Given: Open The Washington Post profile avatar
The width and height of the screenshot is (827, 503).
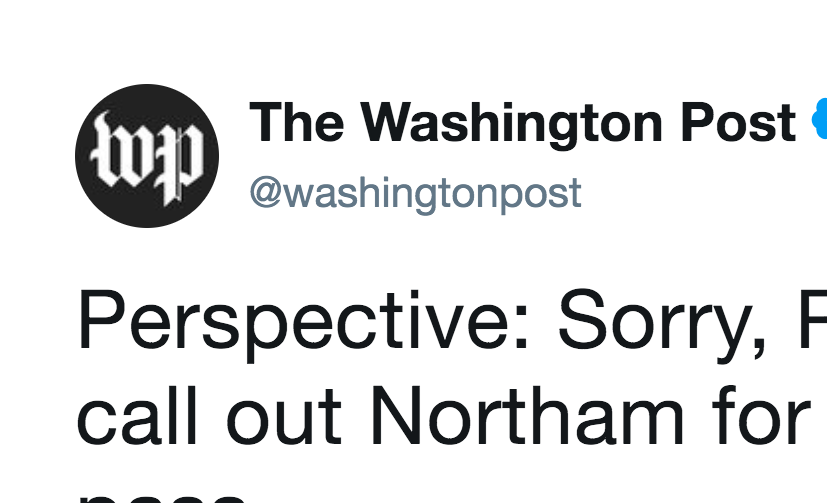Looking at the screenshot, I should (x=147, y=156).
